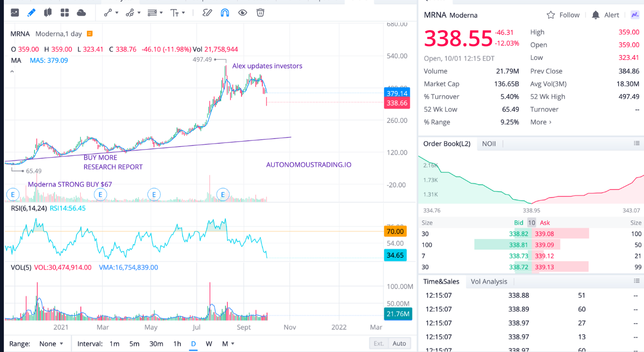Click bid price 338.82 in order book
Screen dimensions: 644x352
[518, 234]
